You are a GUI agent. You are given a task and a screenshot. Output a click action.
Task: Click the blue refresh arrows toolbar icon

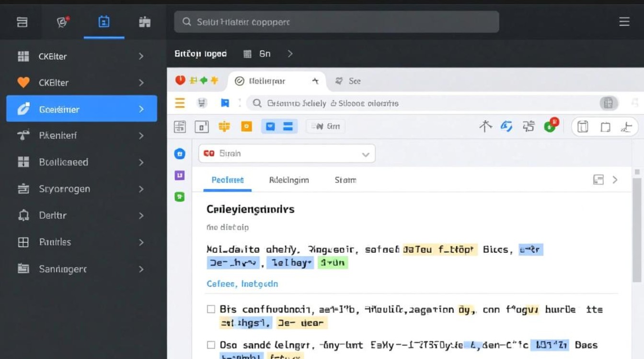[x=506, y=126]
